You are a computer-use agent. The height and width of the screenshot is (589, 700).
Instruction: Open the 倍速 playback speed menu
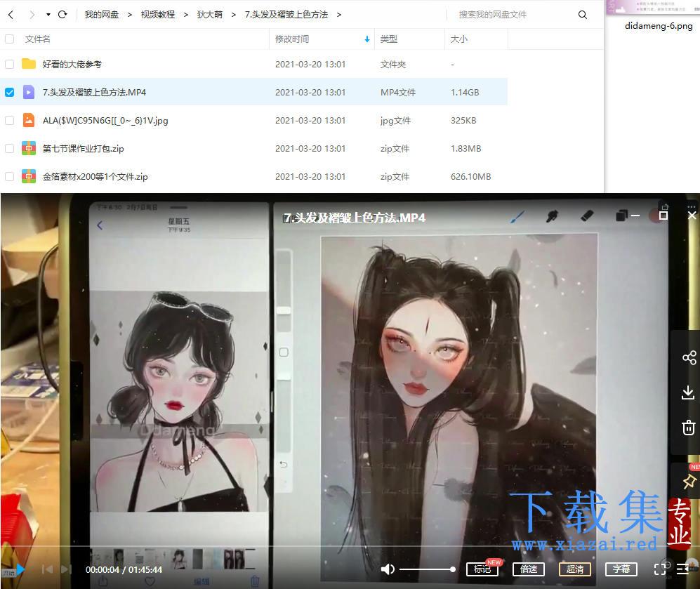[529, 569]
